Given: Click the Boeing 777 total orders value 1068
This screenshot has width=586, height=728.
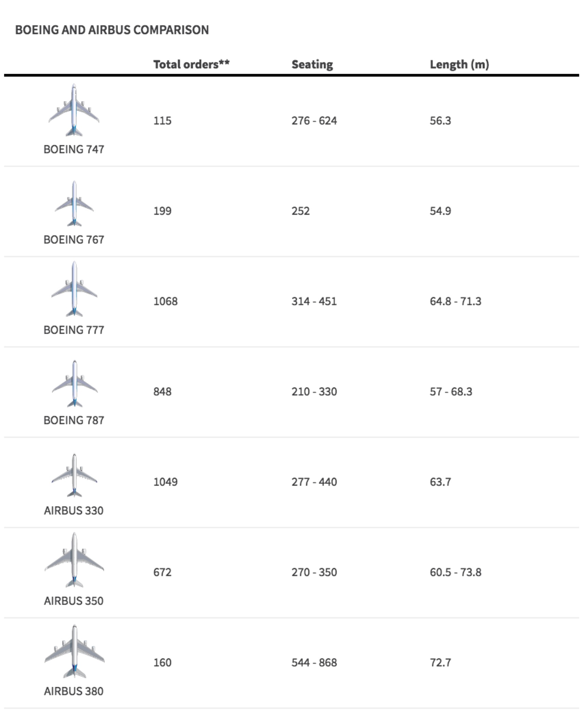Looking at the screenshot, I should tap(165, 301).
